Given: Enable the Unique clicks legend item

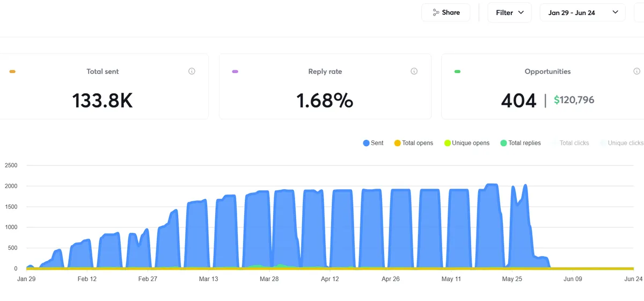Looking at the screenshot, I should (x=621, y=143).
